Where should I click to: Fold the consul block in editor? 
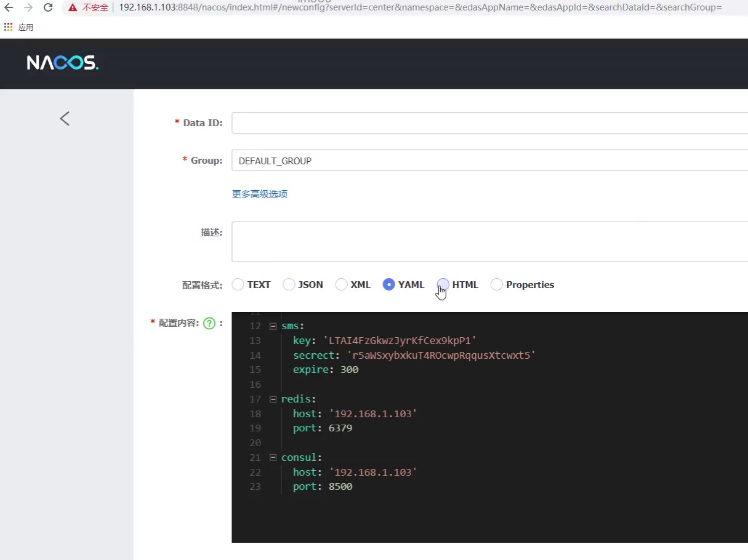click(x=273, y=458)
